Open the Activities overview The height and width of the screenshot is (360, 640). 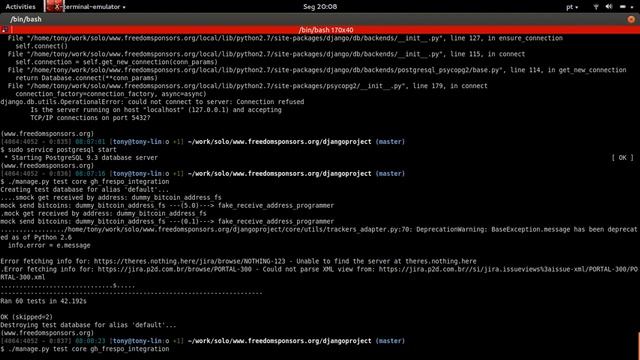click(x=20, y=7)
